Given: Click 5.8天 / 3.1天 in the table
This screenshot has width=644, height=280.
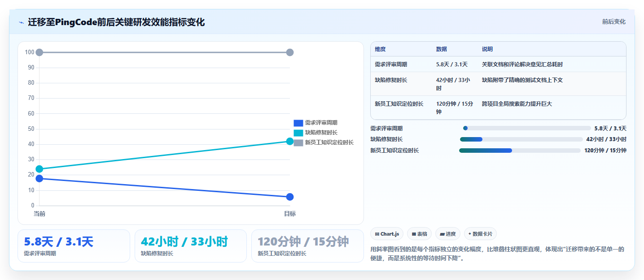Looking at the screenshot, I should [452, 65].
